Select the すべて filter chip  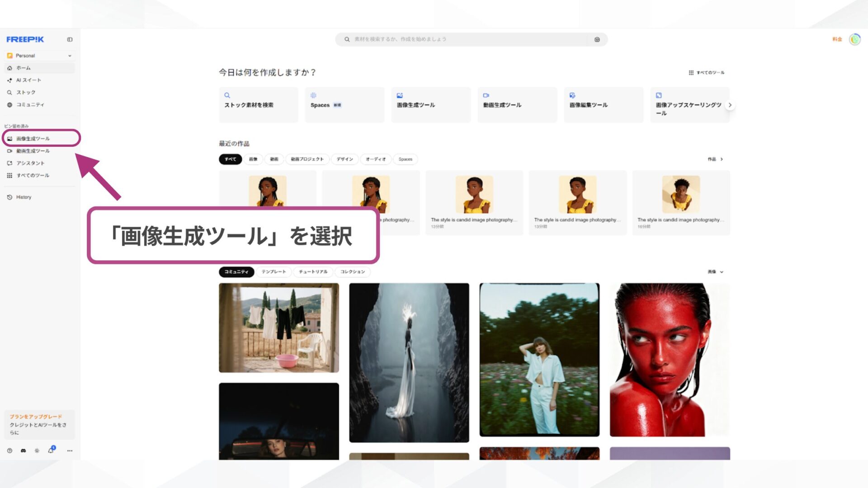pyautogui.click(x=230, y=159)
